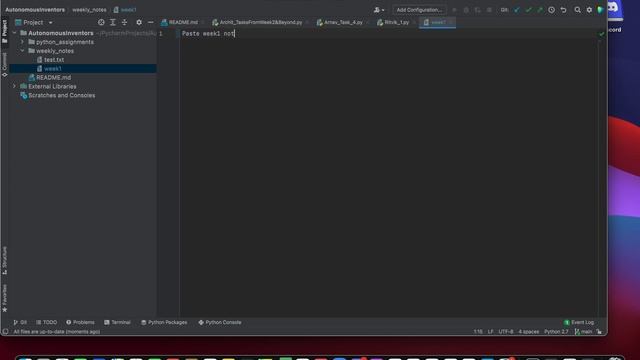Click Git Push green arrow
This screenshot has height=360, width=640.
[540, 10]
